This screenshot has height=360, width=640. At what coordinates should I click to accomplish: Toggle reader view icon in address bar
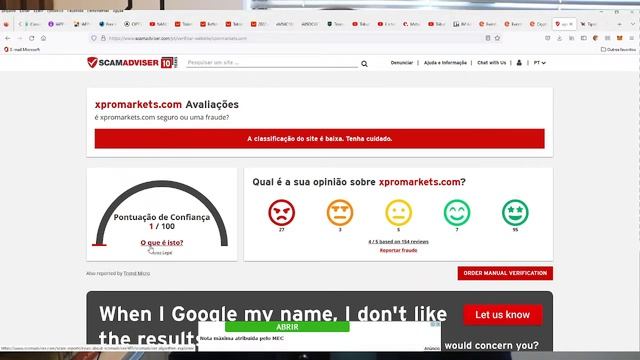click(488, 38)
